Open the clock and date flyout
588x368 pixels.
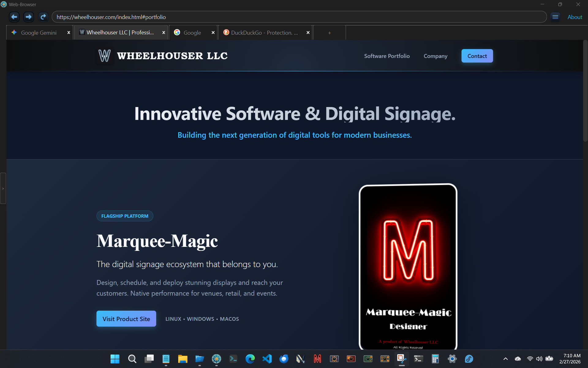coord(570,359)
